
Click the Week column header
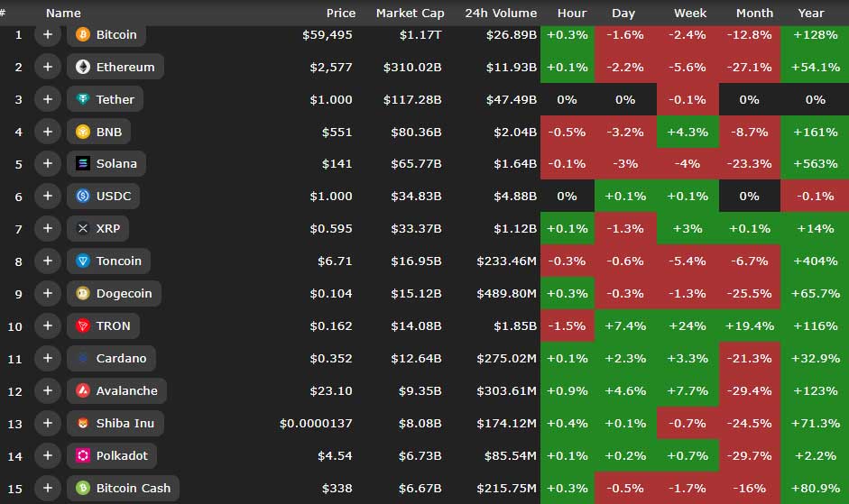[690, 13]
